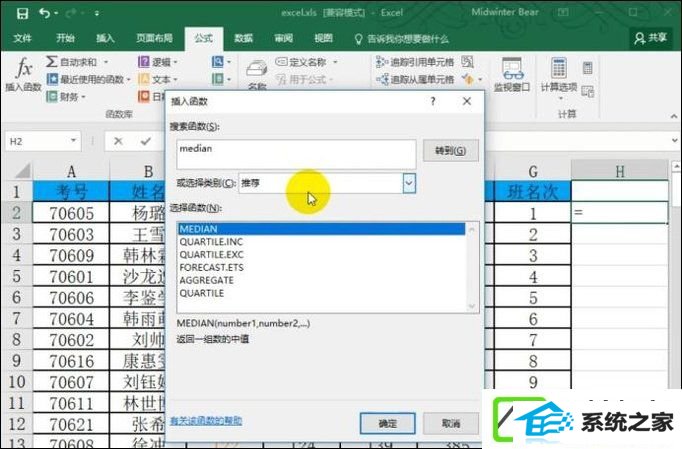Switch to the 数据 Data tab
Image resolution: width=682 pixels, height=449 pixels.
point(244,38)
